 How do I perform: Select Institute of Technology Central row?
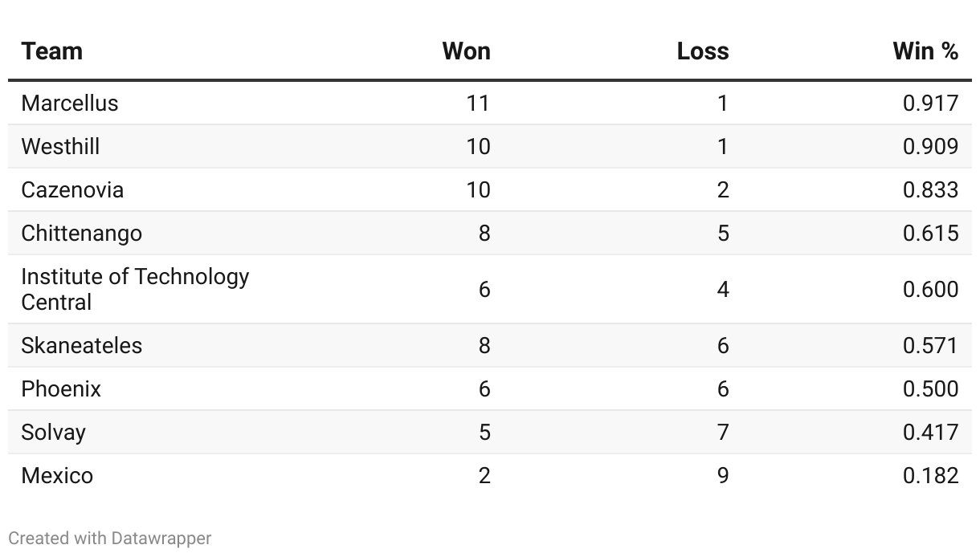[490, 289]
